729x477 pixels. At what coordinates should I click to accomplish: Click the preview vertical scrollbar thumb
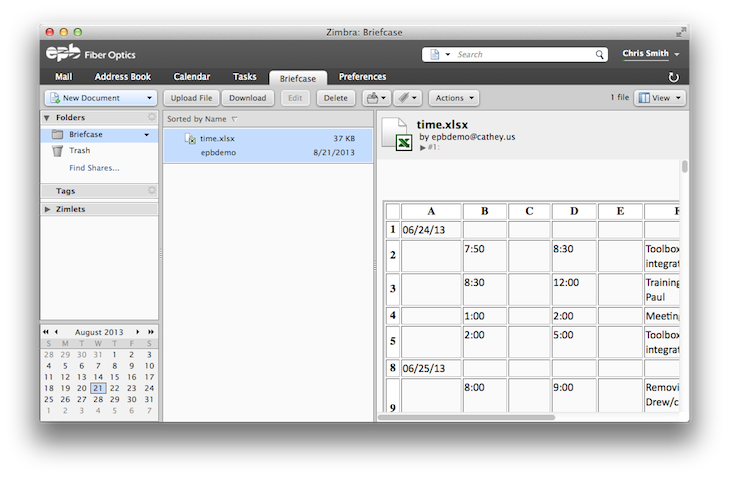click(x=684, y=166)
